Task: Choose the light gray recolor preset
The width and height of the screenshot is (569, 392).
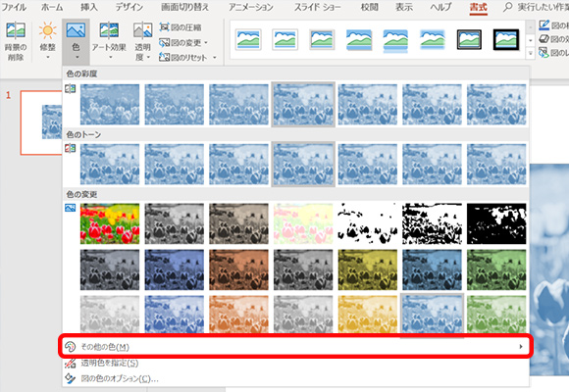Action: (x=110, y=315)
